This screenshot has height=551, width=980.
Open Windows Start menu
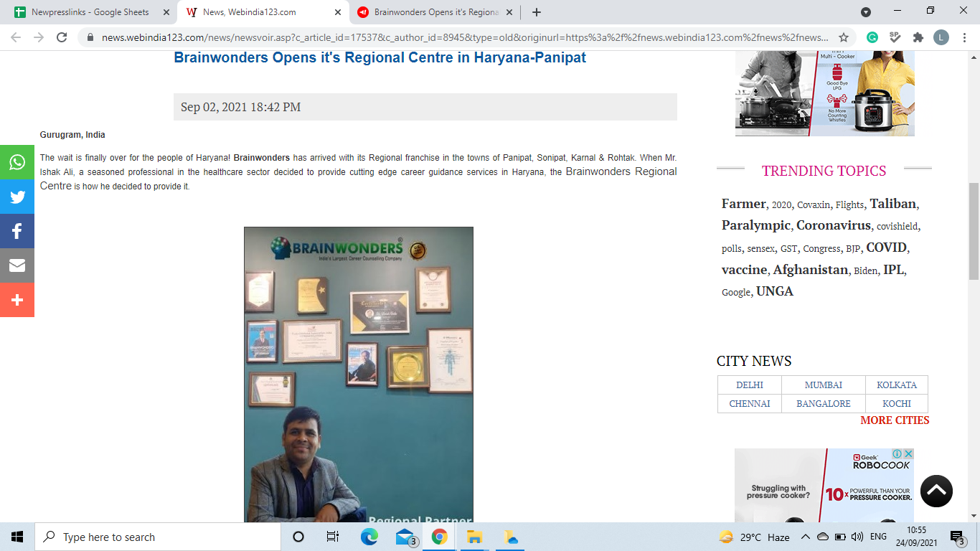pyautogui.click(x=17, y=537)
